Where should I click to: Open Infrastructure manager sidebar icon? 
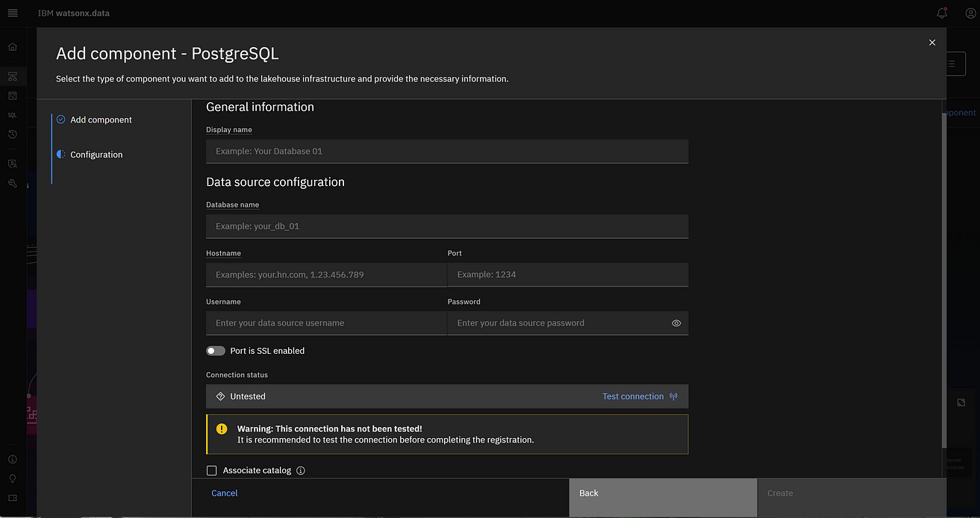pos(13,76)
